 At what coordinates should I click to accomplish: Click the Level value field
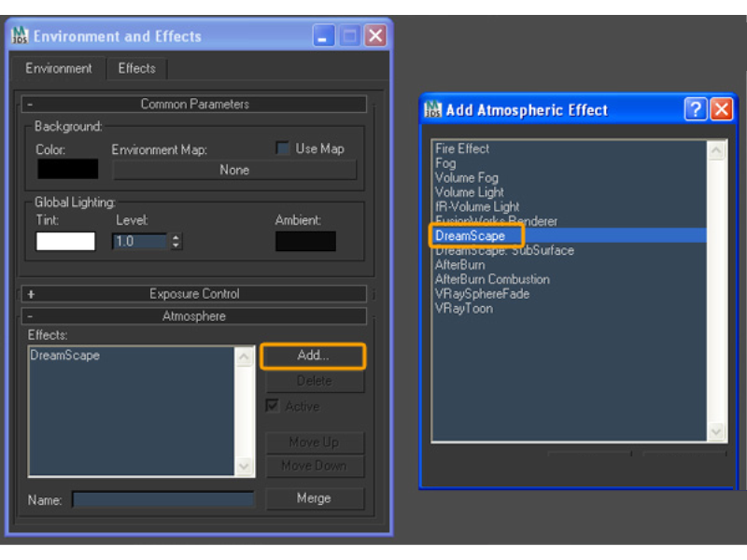click(139, 242)
